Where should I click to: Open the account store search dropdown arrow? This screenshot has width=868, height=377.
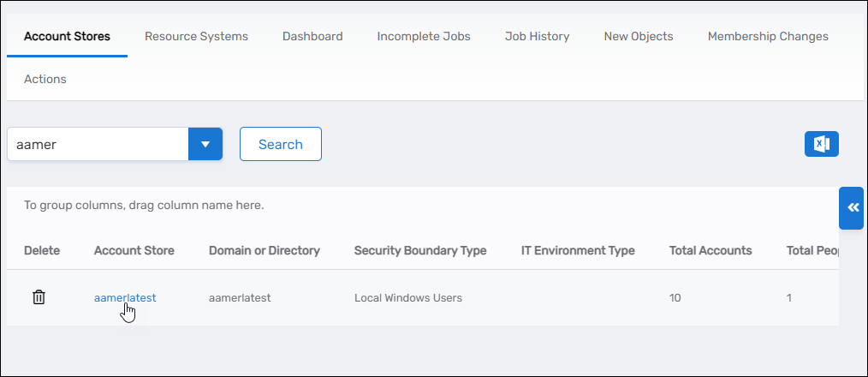pos(205,144)
